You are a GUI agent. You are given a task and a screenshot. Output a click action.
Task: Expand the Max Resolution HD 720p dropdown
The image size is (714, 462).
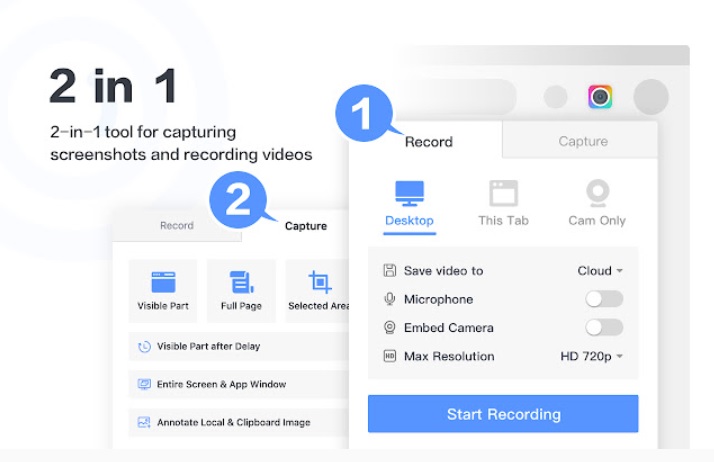click(591, 356)
